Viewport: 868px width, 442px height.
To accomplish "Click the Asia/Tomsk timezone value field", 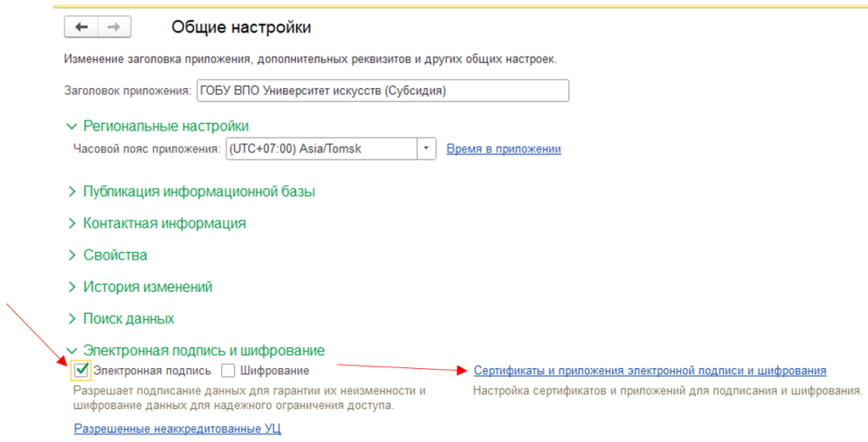I will 320,149.
